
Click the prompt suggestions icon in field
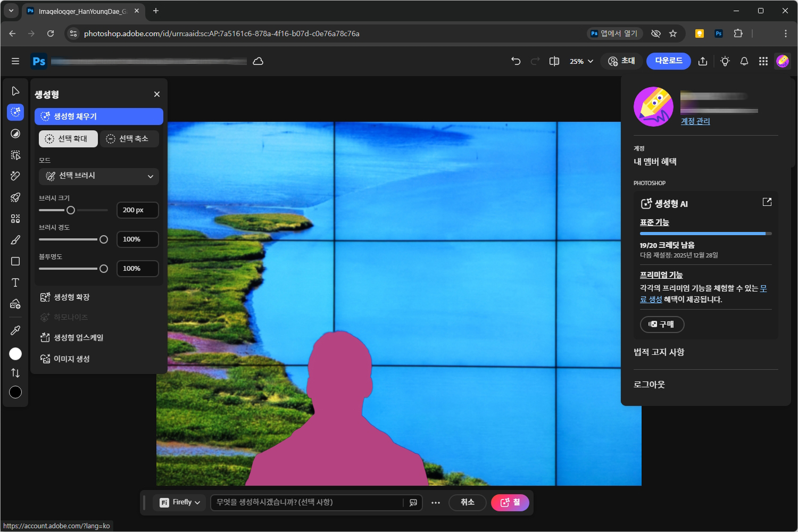coord(413,502)
